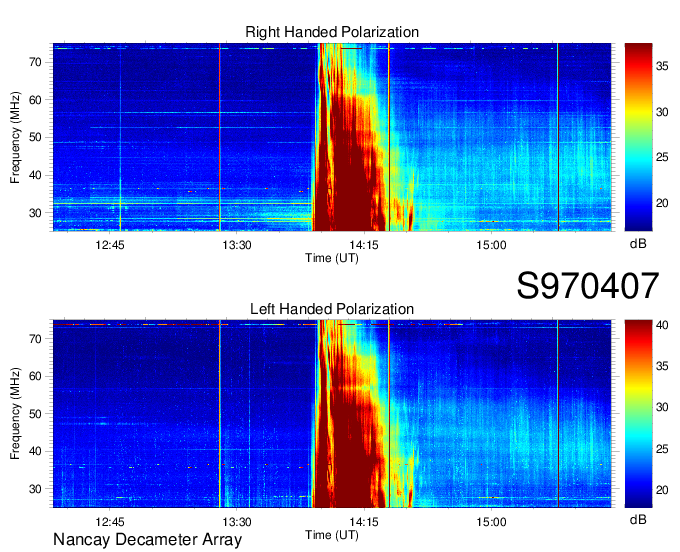
Task: Click the 'Time (UT)' label under the lower plot
Action: click(x=332, y=535)
